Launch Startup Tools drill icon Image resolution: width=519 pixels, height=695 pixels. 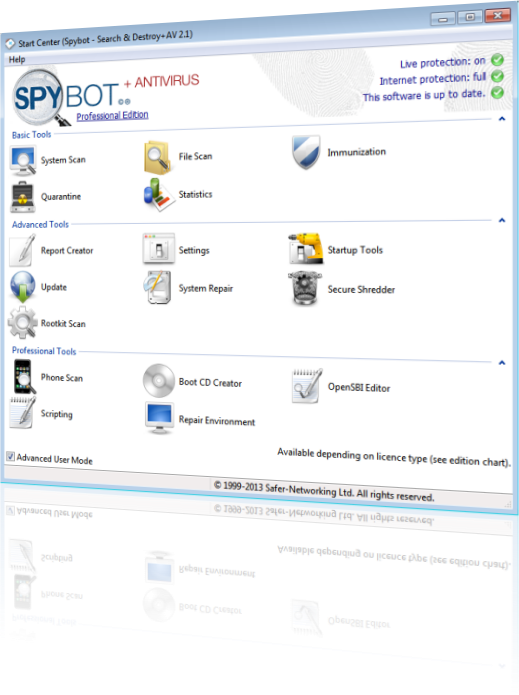[305, 248]
